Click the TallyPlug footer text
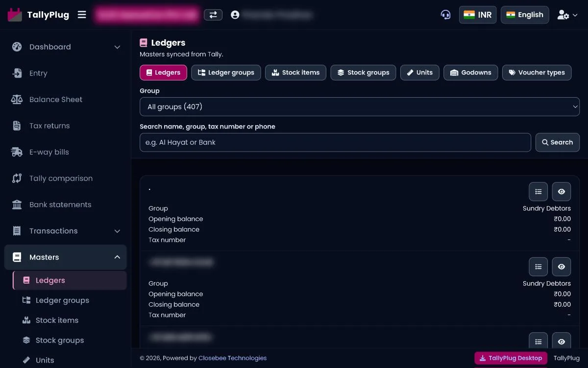The width and height of the screenshot is (588, 368). click(566, 358)
